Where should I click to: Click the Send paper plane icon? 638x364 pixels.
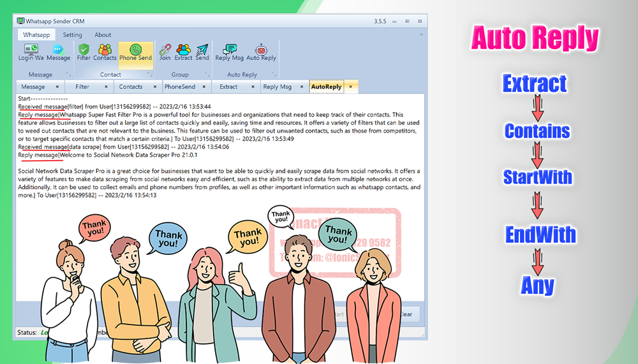click(x=202, y=52)
